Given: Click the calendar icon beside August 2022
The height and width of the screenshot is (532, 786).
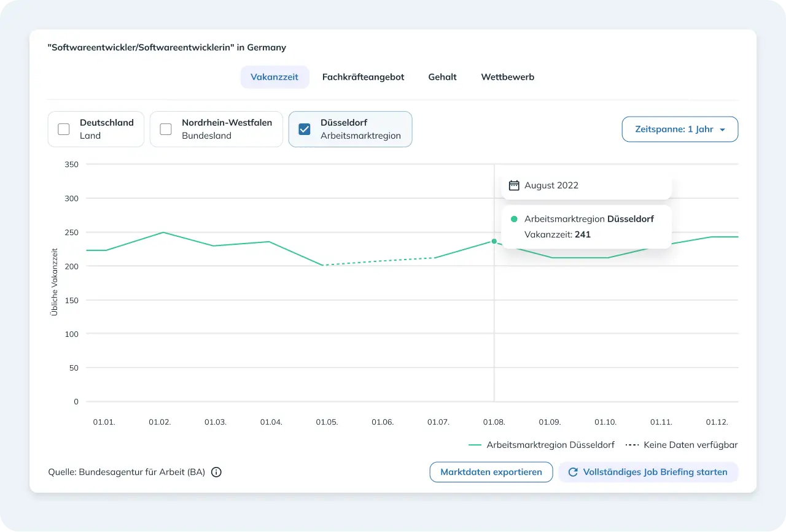Looking at the screenshot, I should point(515,185).
